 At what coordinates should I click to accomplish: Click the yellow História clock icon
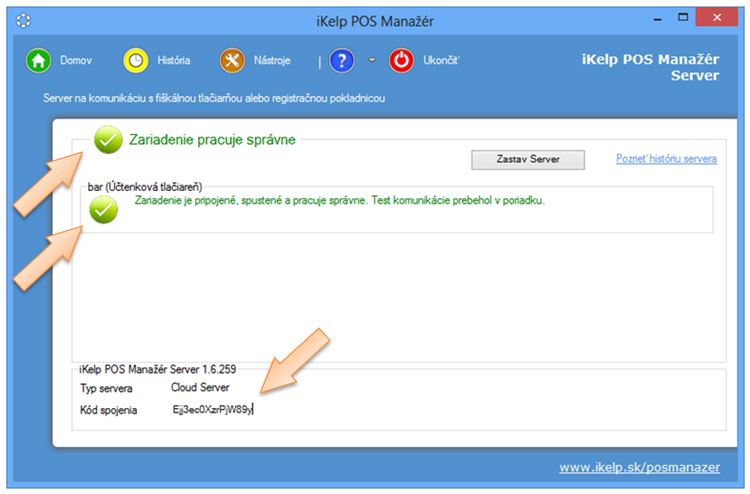135,60
